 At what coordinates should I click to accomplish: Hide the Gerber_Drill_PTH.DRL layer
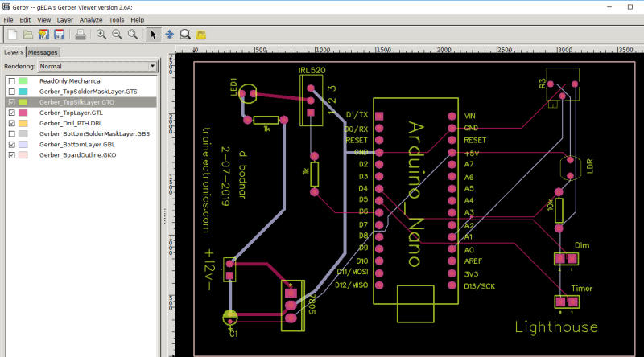click(11, 124)
